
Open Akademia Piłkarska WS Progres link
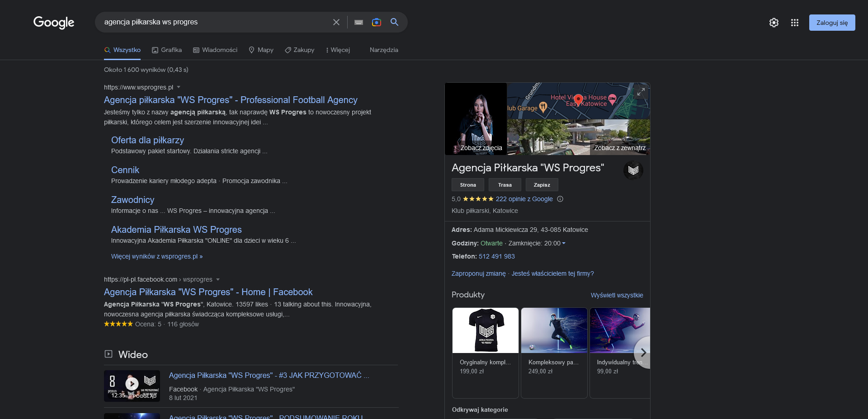point(176,230)
